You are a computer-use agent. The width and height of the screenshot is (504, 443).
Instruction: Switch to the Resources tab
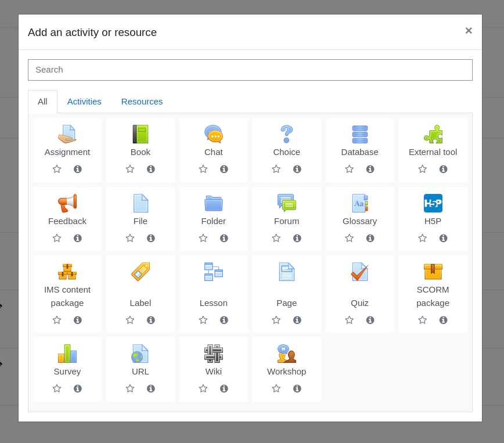[142, 102]
